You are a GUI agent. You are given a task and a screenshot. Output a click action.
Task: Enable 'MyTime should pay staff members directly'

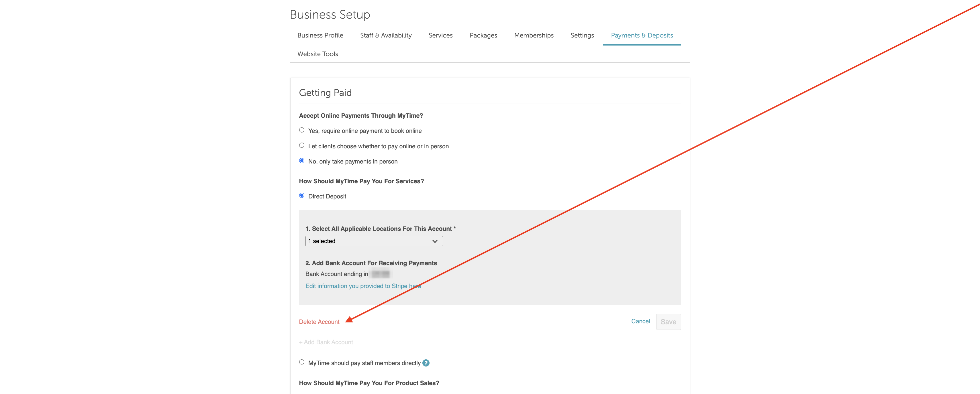click(x=302, y=362)
